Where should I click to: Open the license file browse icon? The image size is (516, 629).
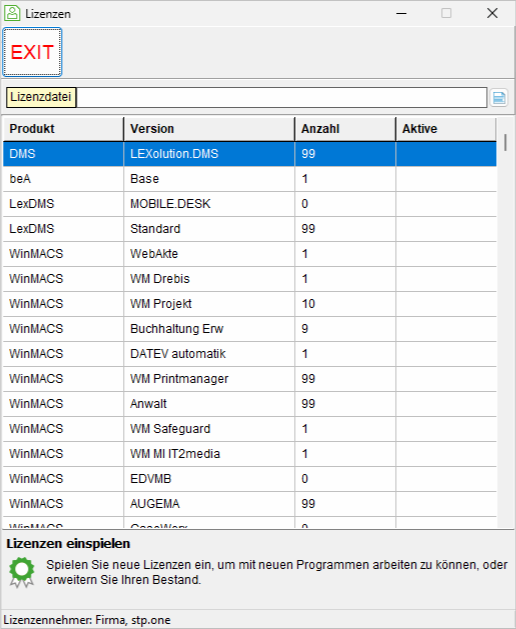point(499,97)
